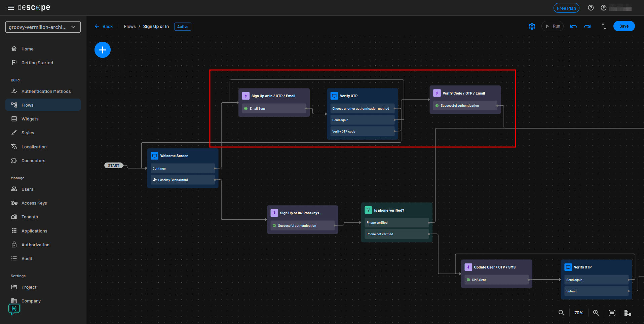644x324 pixels.
Task: Open the Flows settings gear icon
Action: tap(532, 26)
